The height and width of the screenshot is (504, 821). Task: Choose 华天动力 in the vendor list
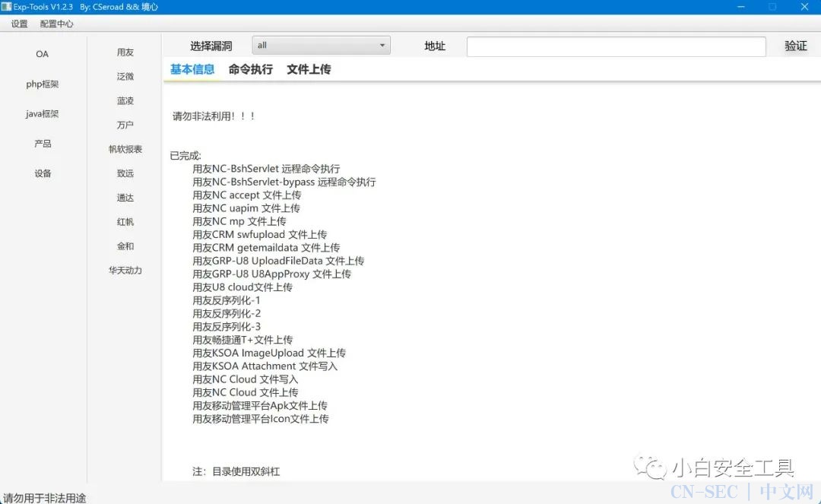pyautogui.click(x=125, y=270)
